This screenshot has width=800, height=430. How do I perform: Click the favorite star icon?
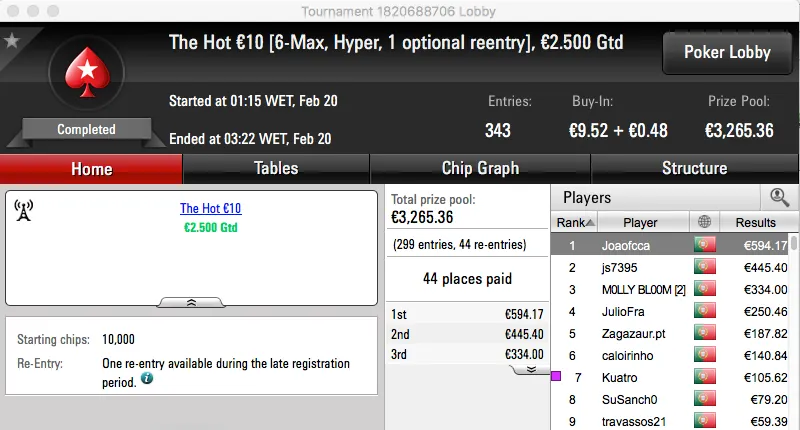point(12,41)
